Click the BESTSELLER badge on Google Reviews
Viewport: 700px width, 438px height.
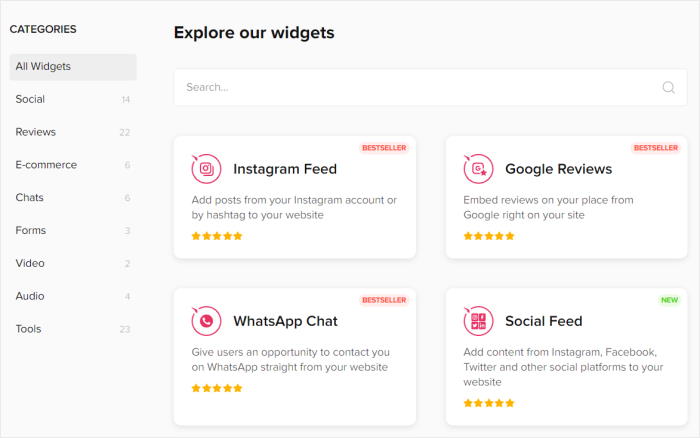(x=656, y=148)
